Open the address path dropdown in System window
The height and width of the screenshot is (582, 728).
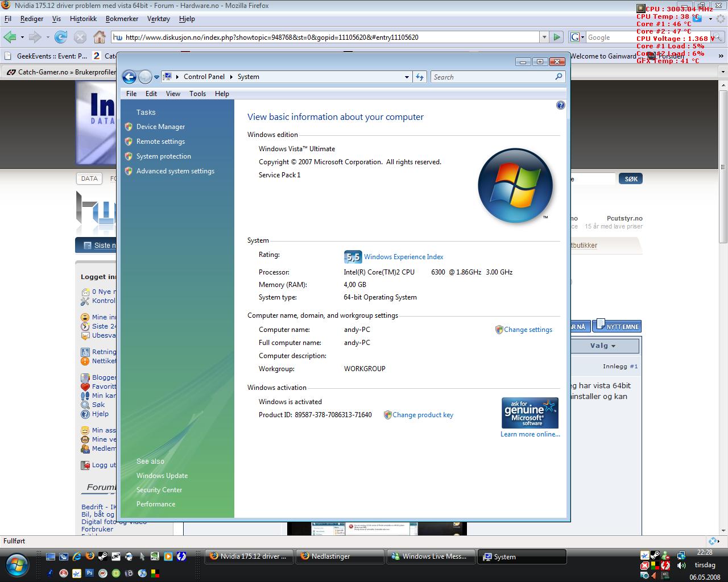coord(407,77)
